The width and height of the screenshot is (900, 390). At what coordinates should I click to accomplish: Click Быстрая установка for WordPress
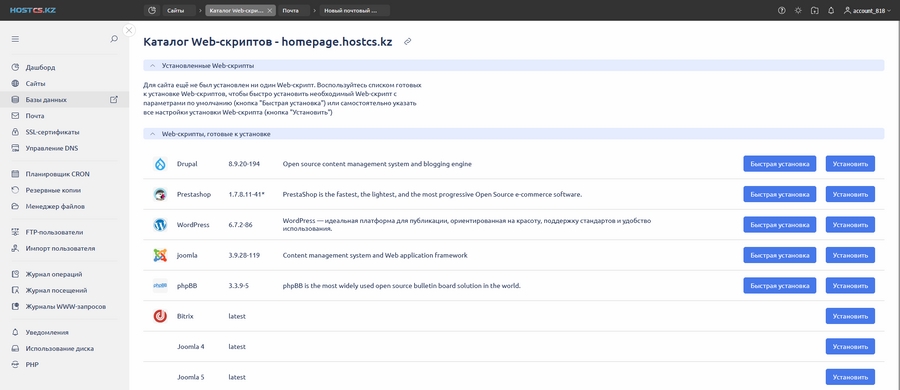click(779, 225)
